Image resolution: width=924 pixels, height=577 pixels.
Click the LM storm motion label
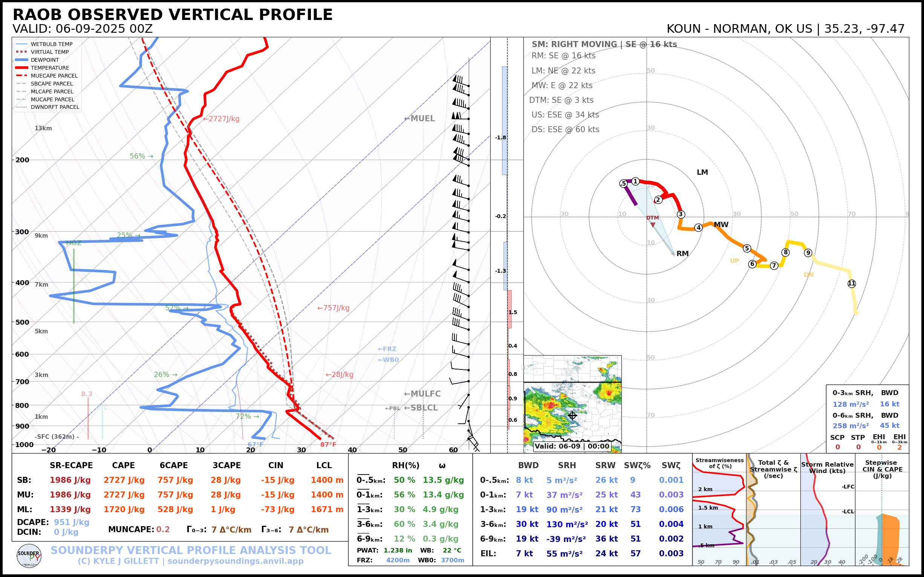coord(702,172)
